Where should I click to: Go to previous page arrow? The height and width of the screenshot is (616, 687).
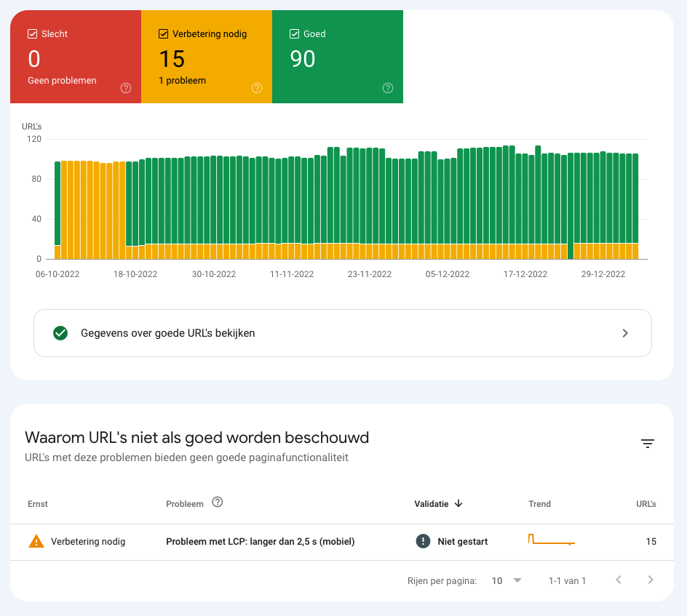[619, 580]
